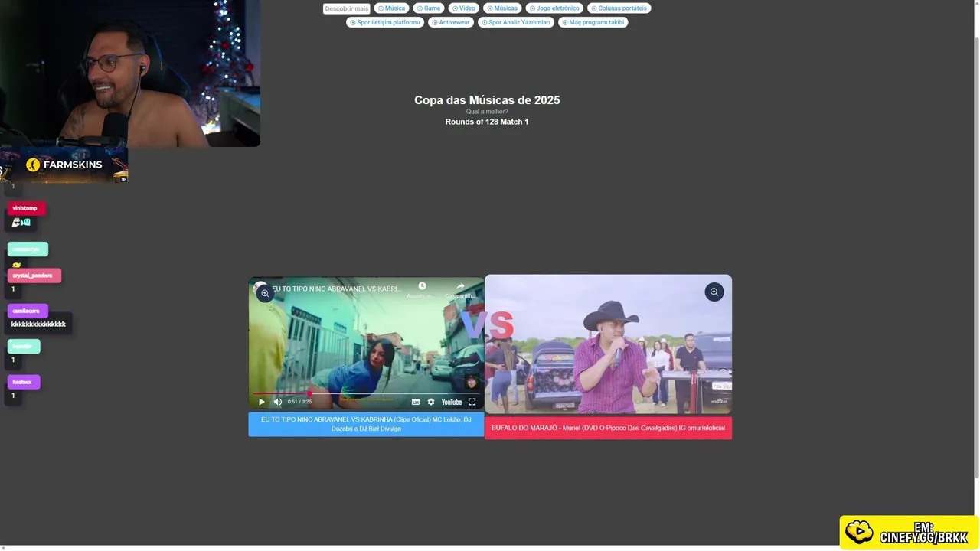Vote for EU TO TIPO NINO ABRAVANEL
980x551 pixels.
366,424
